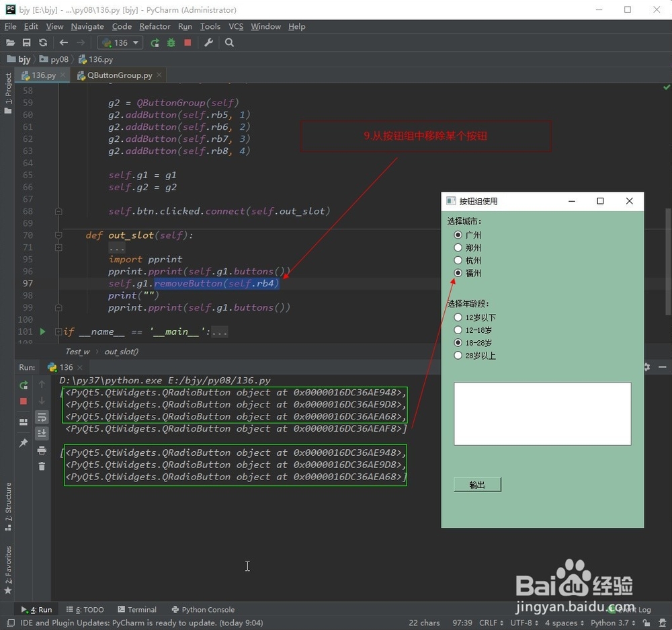Open the Favorites tool window sidebar tab
The width and height of the screenshot is (672, 630).
[x=7, y=570]
